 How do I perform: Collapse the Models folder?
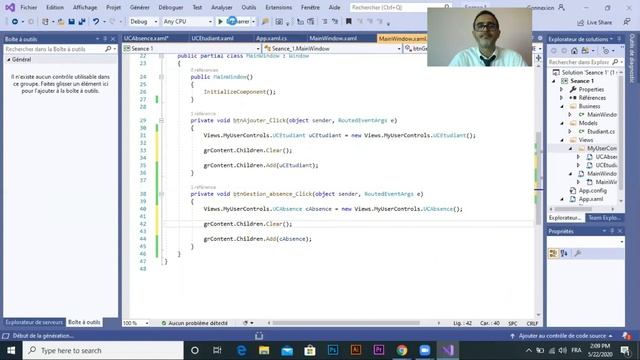tap(562, 123)
